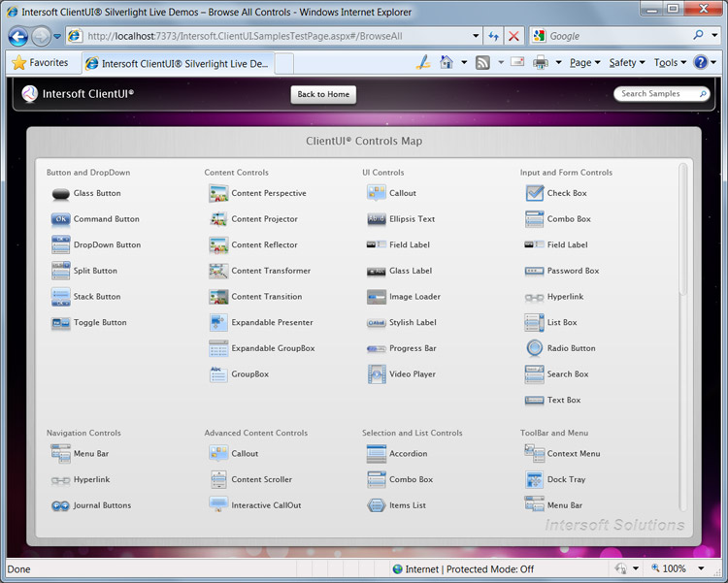This screenshot has width=728, height=583.
Task: Open the Interactive CallOut icon
Action: tap(218, 504)
